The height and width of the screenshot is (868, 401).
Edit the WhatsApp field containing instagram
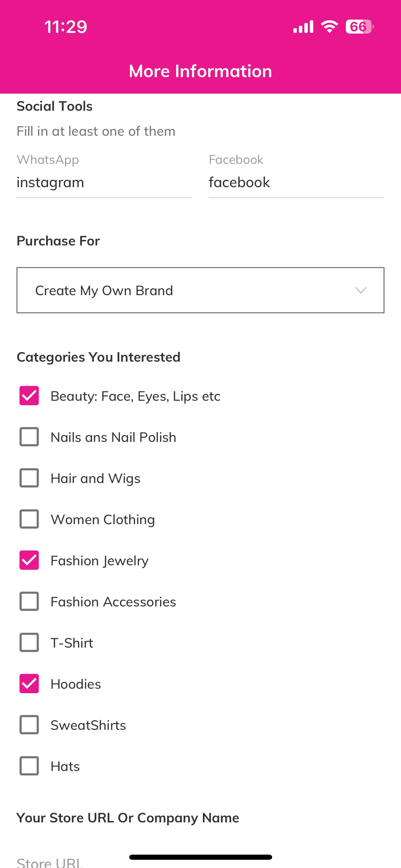tap(104, 183)
